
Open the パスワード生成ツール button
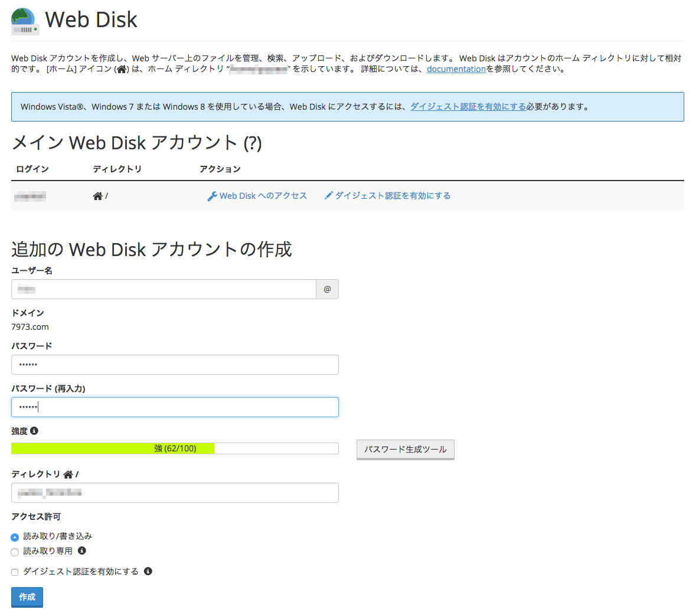click(x=405, y=449)
